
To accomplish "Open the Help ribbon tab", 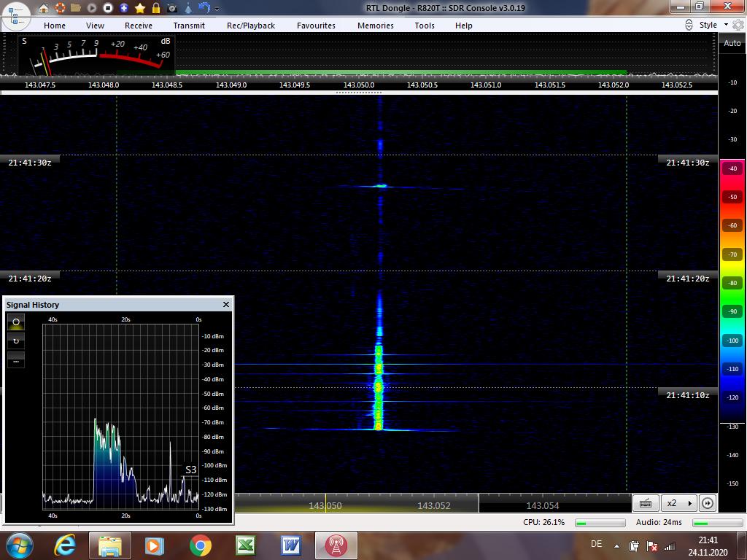I will pyautogui.click(x=463, y=26).
